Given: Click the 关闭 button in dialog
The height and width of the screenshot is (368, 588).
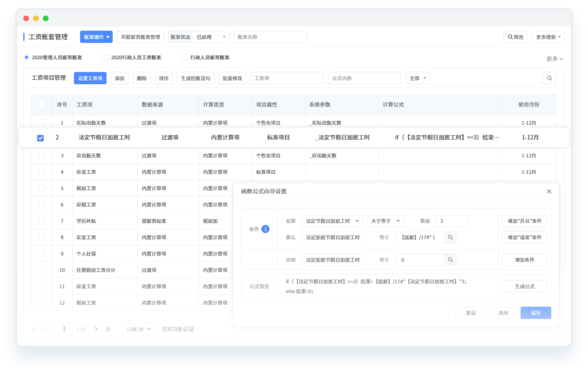Looking at the screenshot, I should pyautogui.click(x=503, y=313).
